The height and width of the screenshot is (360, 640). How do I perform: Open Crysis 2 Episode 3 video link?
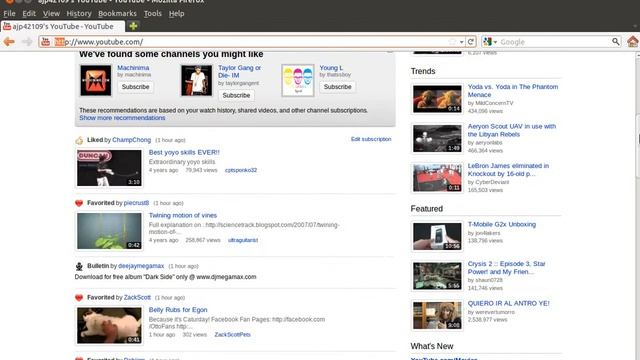tap(507, 268)
